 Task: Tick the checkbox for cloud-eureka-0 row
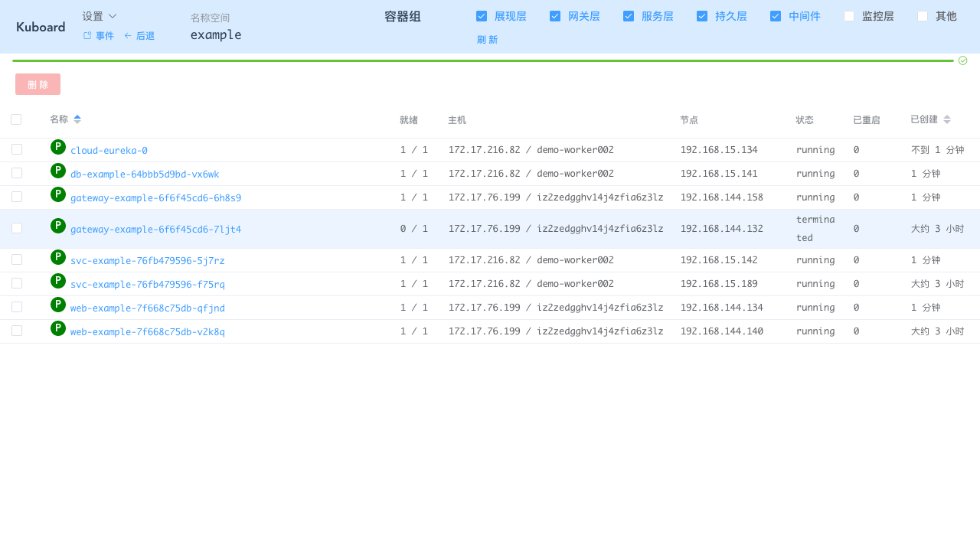(17, 150)
